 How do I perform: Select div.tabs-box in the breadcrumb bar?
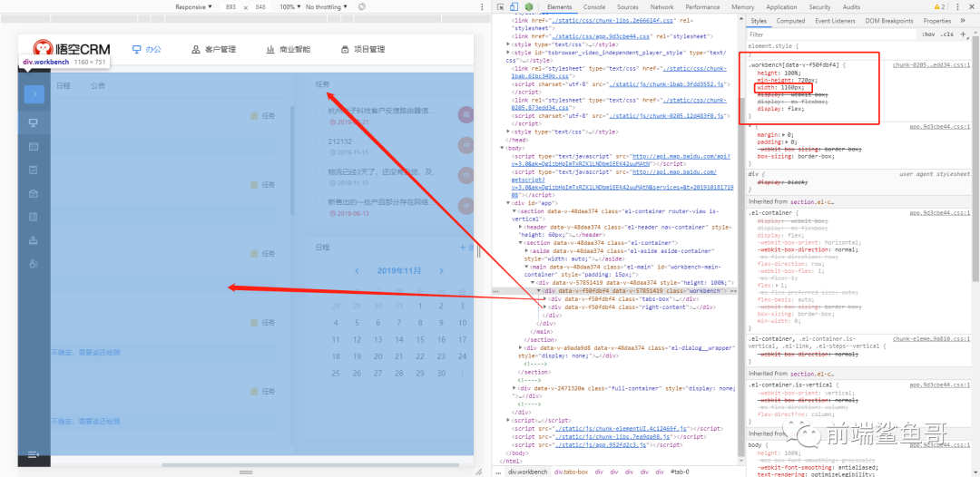(x=572, y=472)
